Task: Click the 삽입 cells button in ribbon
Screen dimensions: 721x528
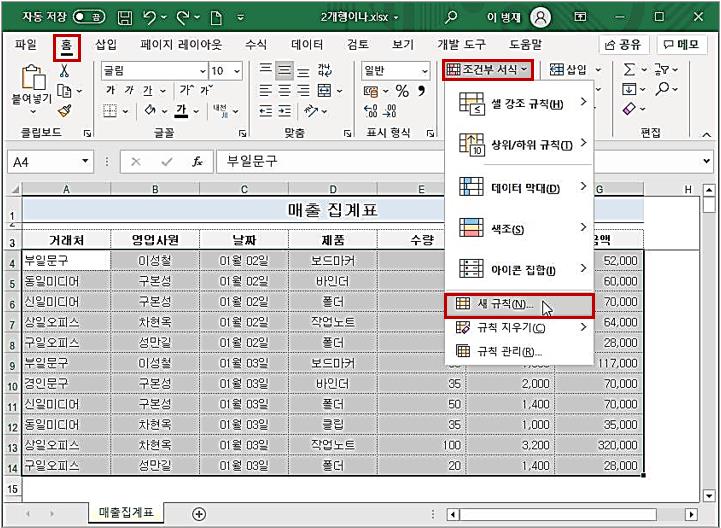Action: 569,70
